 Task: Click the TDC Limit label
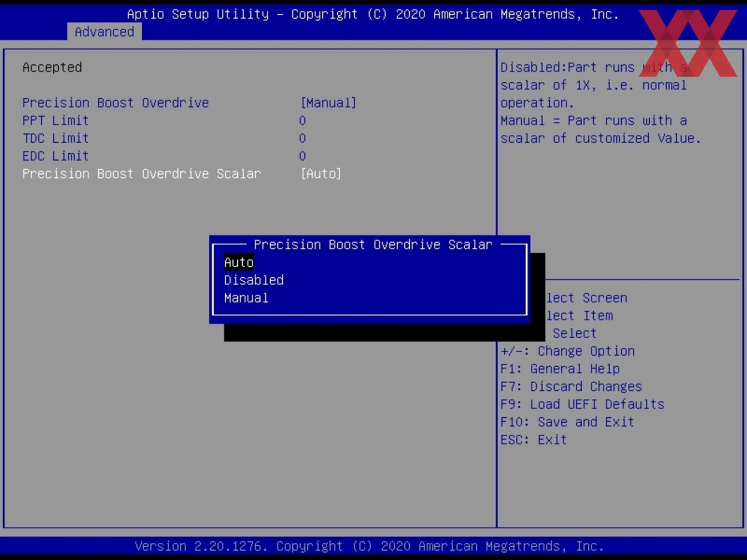[x=55, y=138]
